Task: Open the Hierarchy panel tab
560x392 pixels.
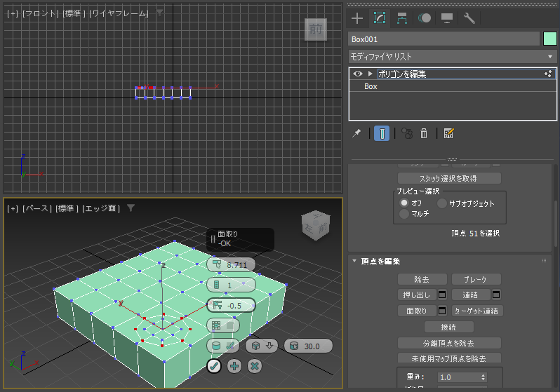Action: (x=402, y=18)
